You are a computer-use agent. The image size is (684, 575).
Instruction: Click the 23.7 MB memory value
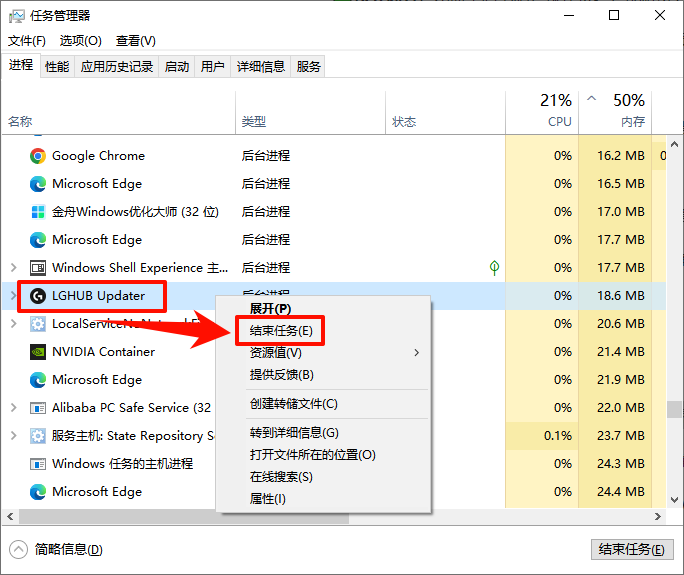point(621,436)
